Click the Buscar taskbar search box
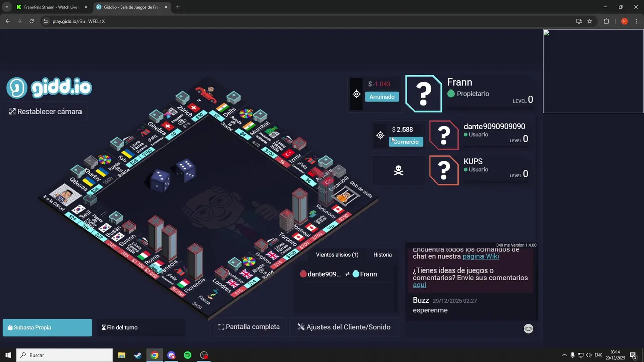 coord(64,355)
